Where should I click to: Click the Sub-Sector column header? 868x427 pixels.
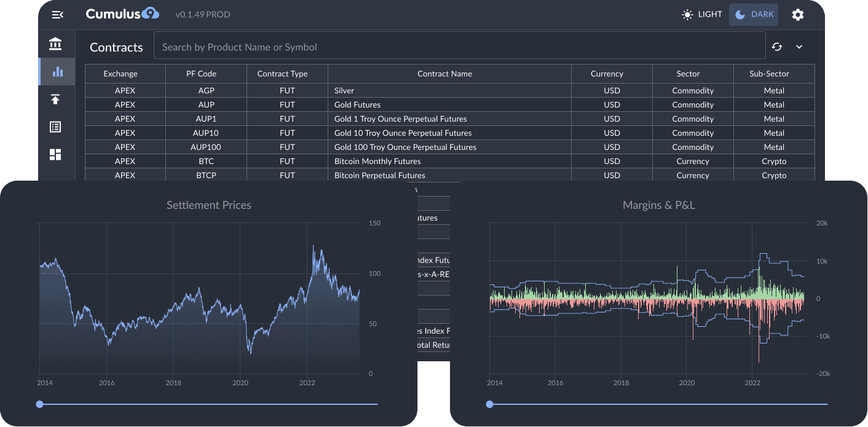(769, 74)
